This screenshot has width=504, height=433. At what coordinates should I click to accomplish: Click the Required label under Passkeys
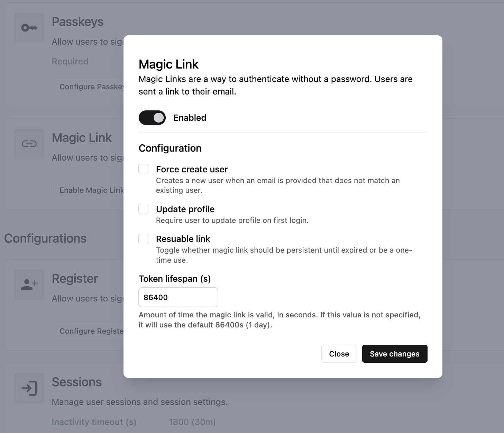point(70,61)
